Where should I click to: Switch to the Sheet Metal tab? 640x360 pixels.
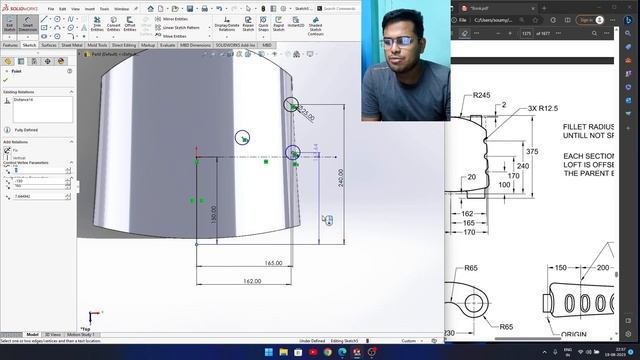pos(72,45)
